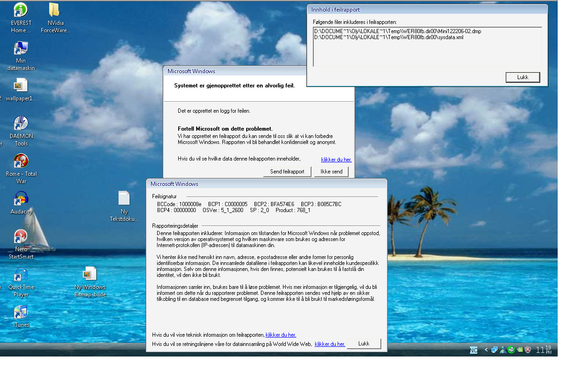Click Lukk in the Innhold i feilrapport window
This screenshot has height=368, width=588.
tap(523, 77)
